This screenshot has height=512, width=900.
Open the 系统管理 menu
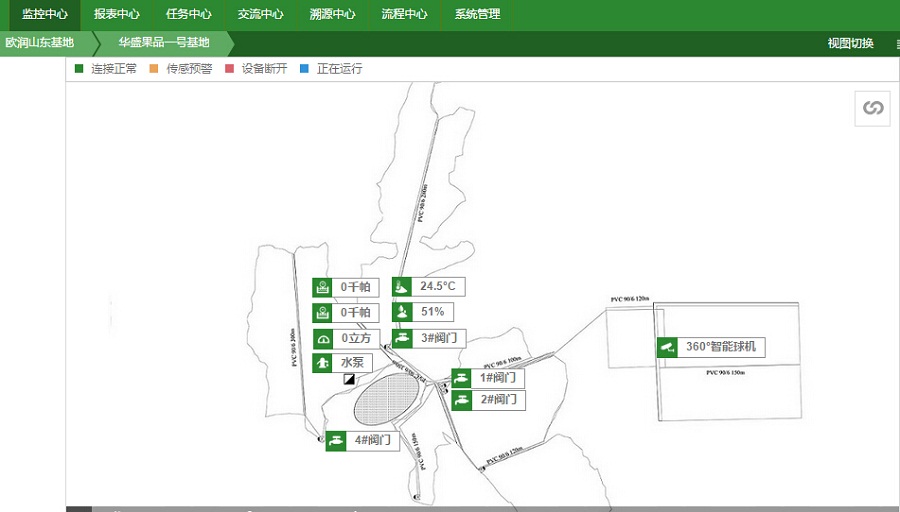coord(477,15)
